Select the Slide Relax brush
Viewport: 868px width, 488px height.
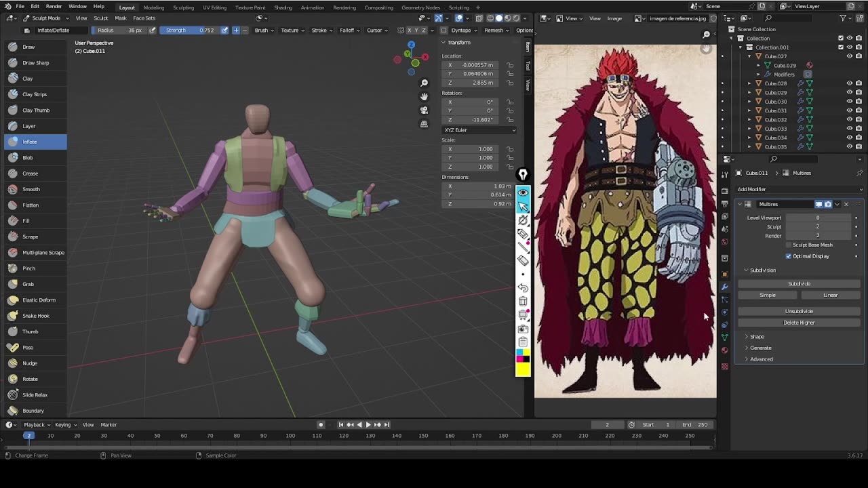35,394
